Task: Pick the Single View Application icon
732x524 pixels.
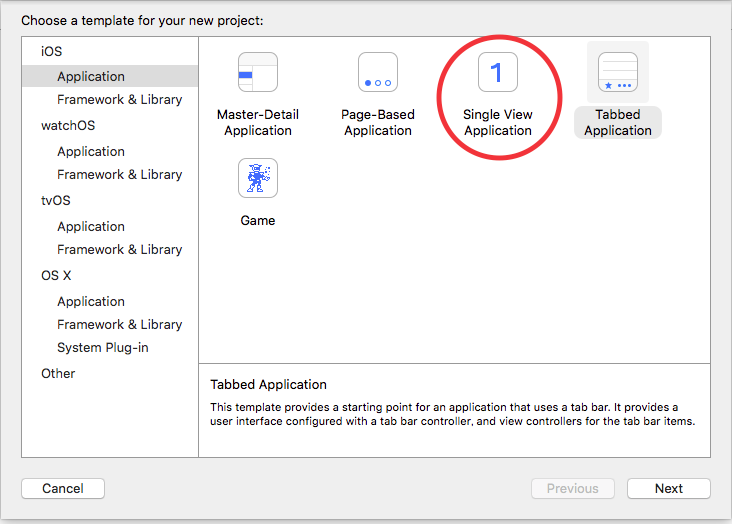Action: point(498,72)
